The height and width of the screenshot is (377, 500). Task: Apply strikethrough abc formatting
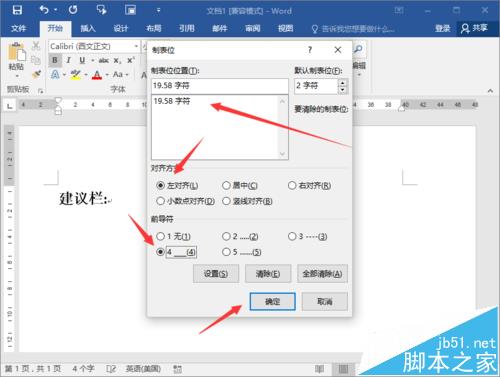click(104, 60)
